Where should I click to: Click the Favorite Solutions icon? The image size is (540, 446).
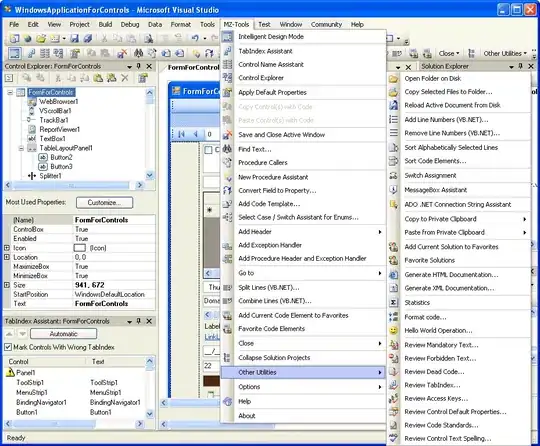[x=394, y=260]
